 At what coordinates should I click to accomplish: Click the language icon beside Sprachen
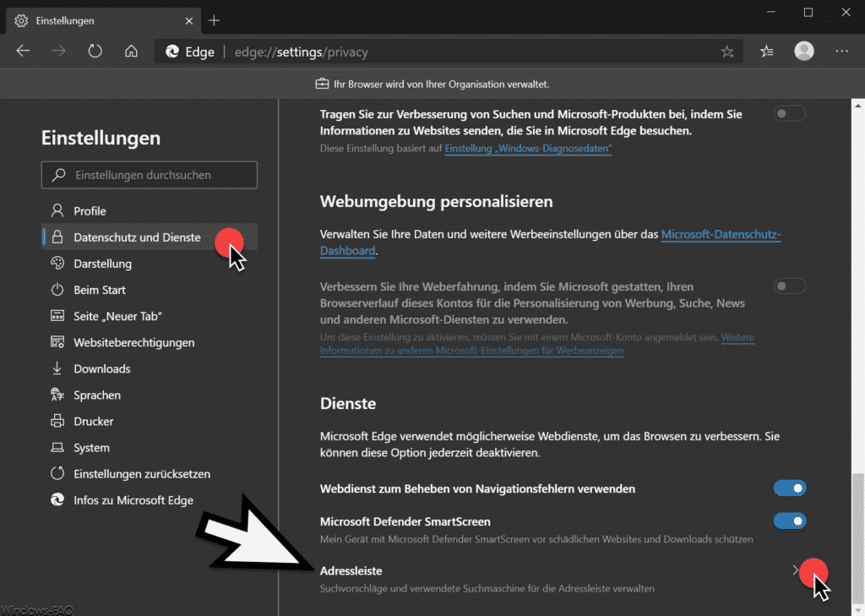click(x=57, y=395)
